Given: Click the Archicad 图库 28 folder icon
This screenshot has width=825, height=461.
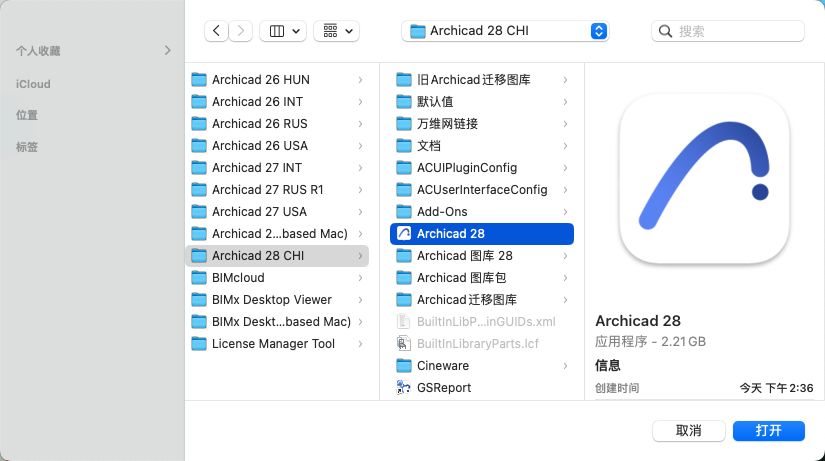Looking at the screenshot, I should 404,256.
